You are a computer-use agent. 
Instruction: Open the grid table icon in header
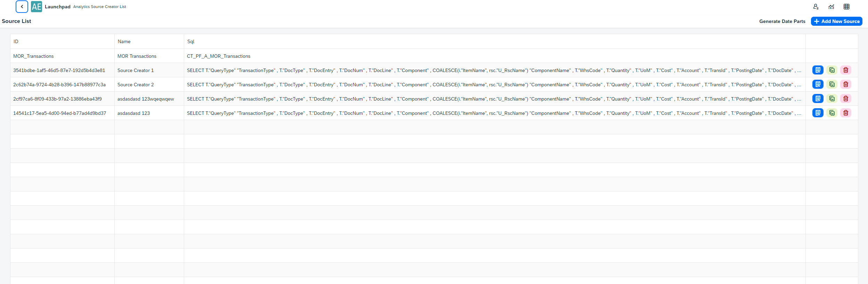[x=846, y=7]
